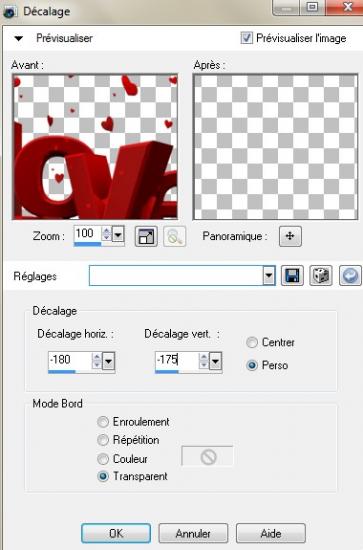363x550 pixels.
Task: Open the Zoom slider dropdown arrow
Action: point(118,234)
